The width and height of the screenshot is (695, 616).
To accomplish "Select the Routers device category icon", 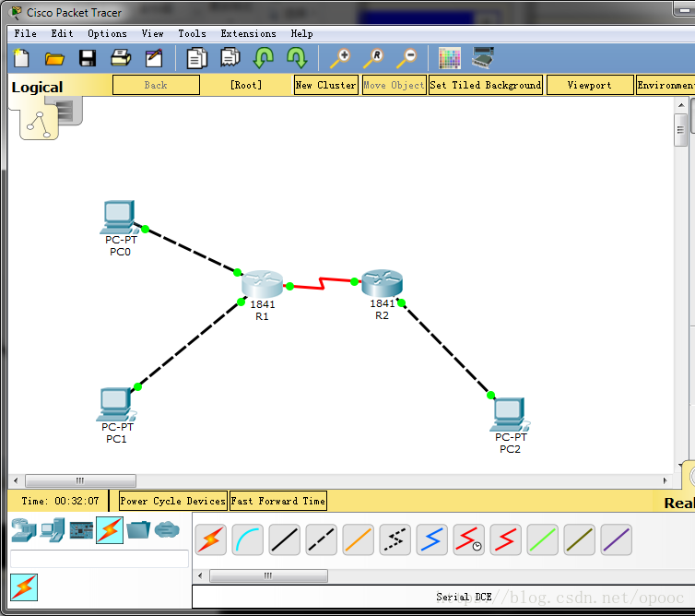I will coord(24,530).
